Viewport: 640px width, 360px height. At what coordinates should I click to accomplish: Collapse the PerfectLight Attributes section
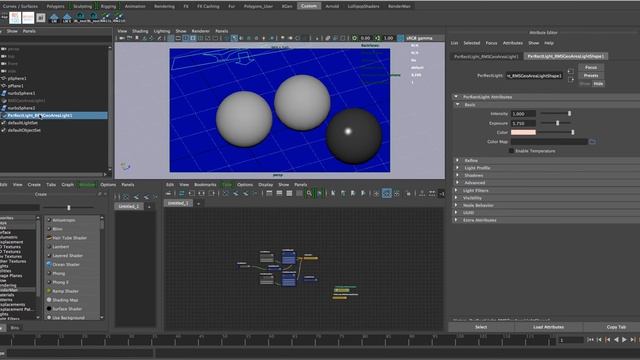456,97
